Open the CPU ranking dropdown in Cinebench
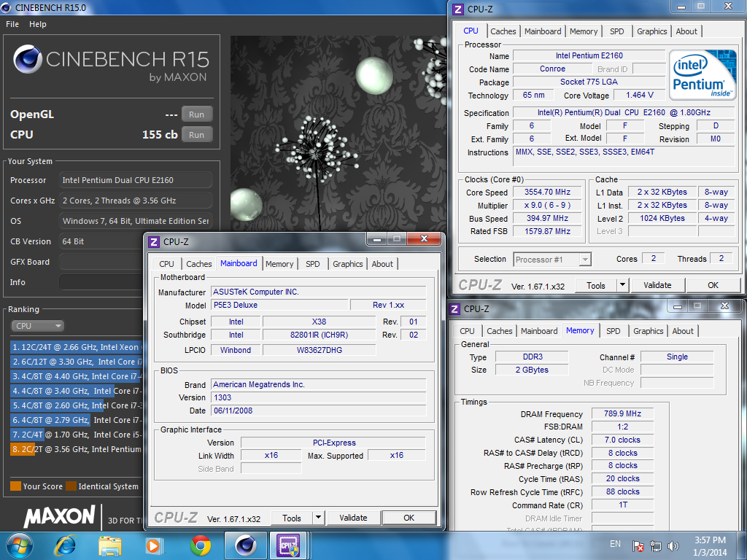Viewport: 747px width, 560px height. [38, 326]
